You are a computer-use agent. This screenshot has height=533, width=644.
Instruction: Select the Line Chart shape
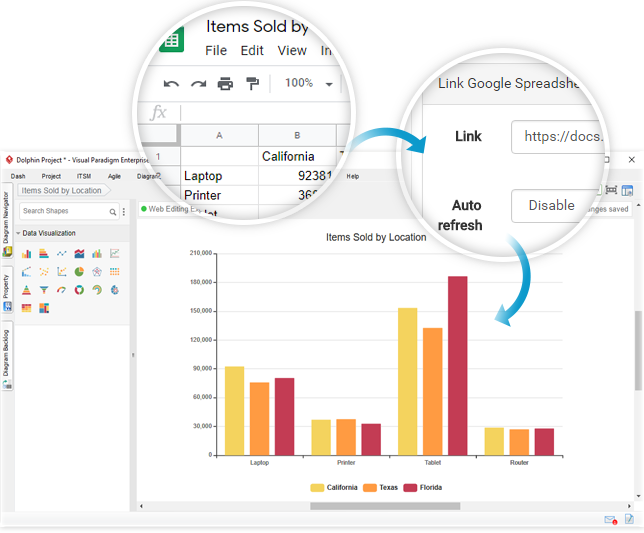[62, 254]
